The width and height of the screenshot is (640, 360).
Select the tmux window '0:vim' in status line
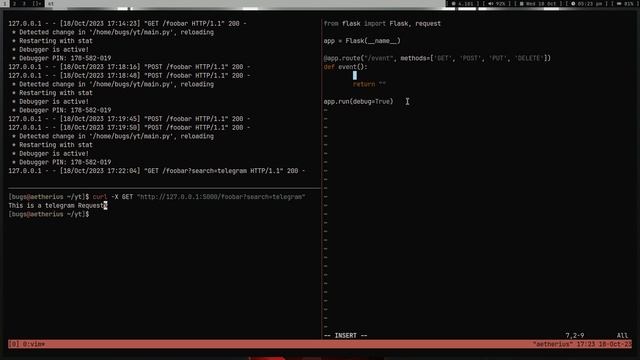point(33,344)
